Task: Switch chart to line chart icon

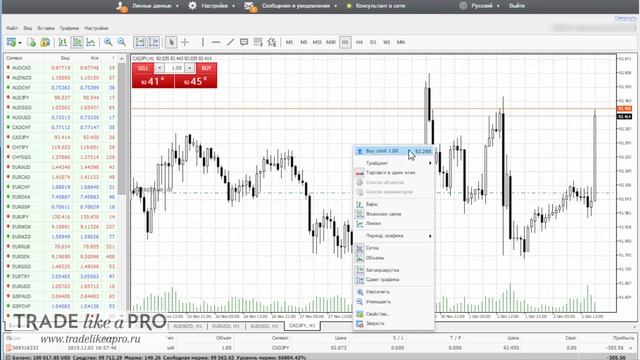Action: click(91, 42)
